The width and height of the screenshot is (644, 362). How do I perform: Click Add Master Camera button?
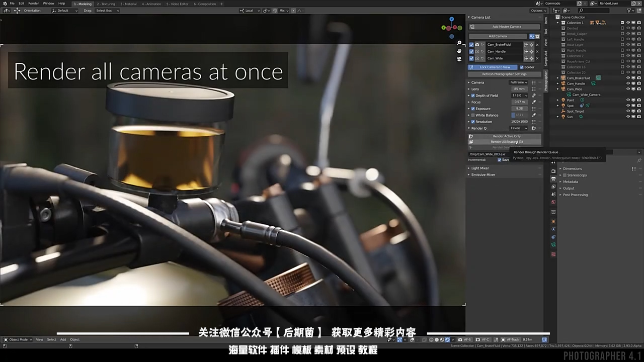tap(504, 27)
